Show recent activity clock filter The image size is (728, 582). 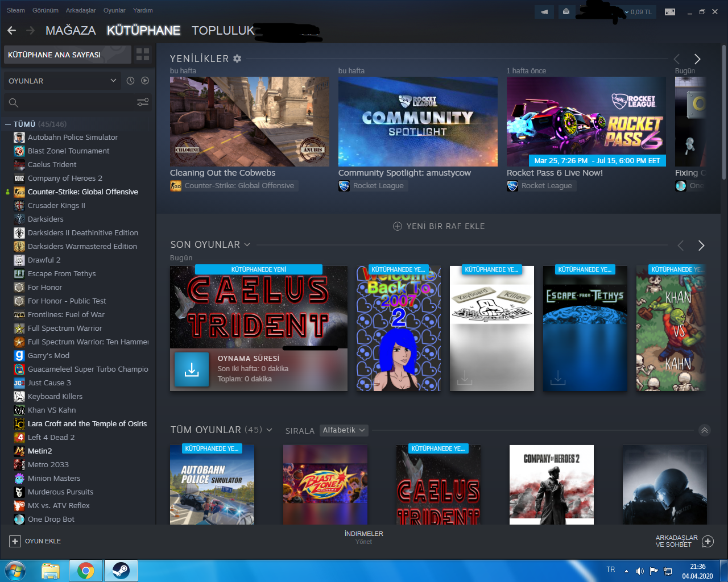pyautogui.click(x=130, y=81)
